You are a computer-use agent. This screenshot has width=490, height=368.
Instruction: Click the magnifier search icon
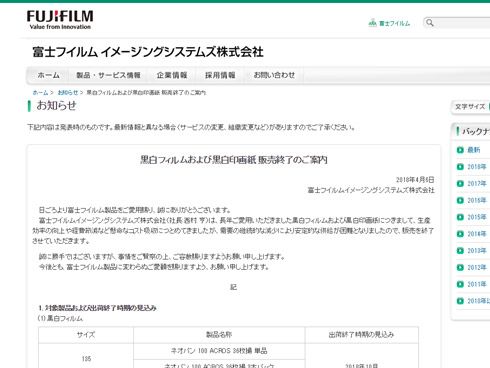430,23
